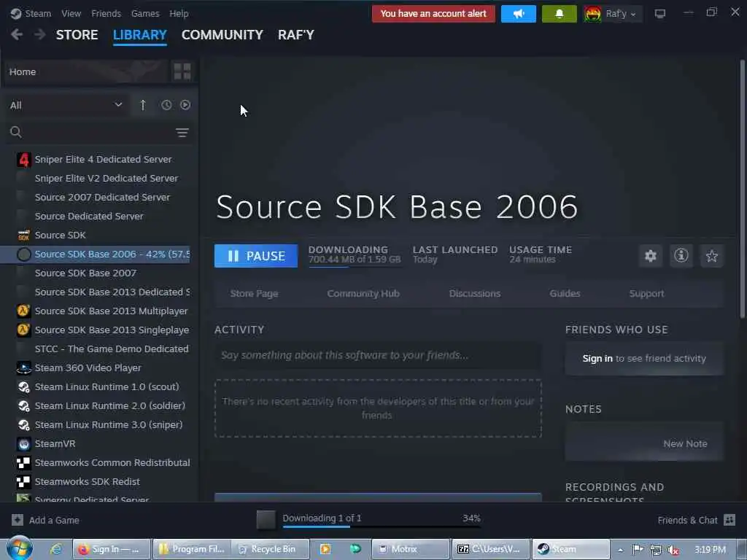Image resolution: width=747 pixels, height=560 pixels.
Task: Click the activity say-something input field
Action: (378, 355)
